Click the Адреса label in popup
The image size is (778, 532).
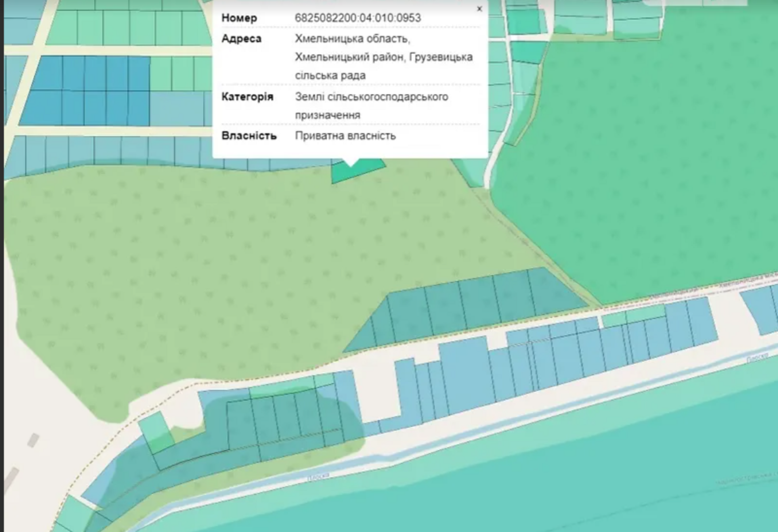click(x=241, y=39)
